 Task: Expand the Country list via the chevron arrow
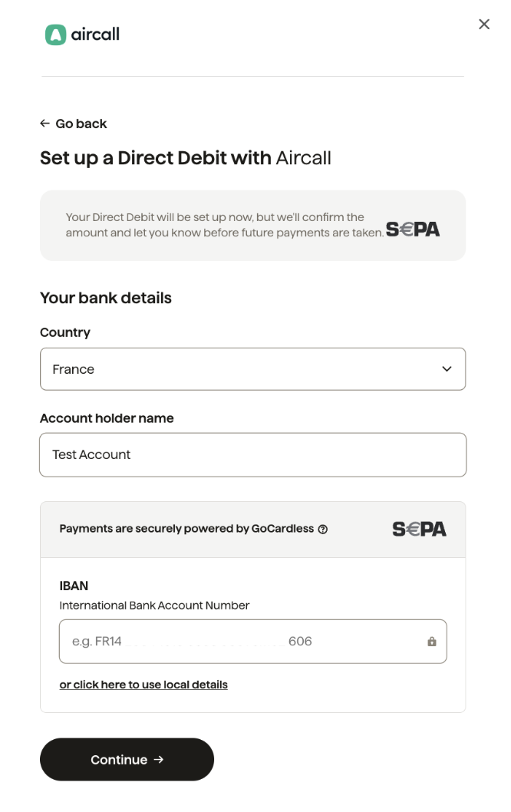pyautogui.click(x=447, y=369)
